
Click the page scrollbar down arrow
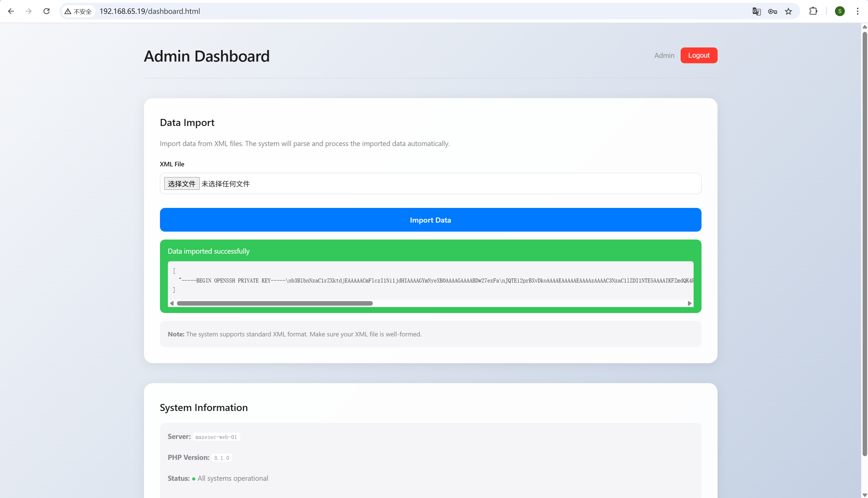[865, 495]
